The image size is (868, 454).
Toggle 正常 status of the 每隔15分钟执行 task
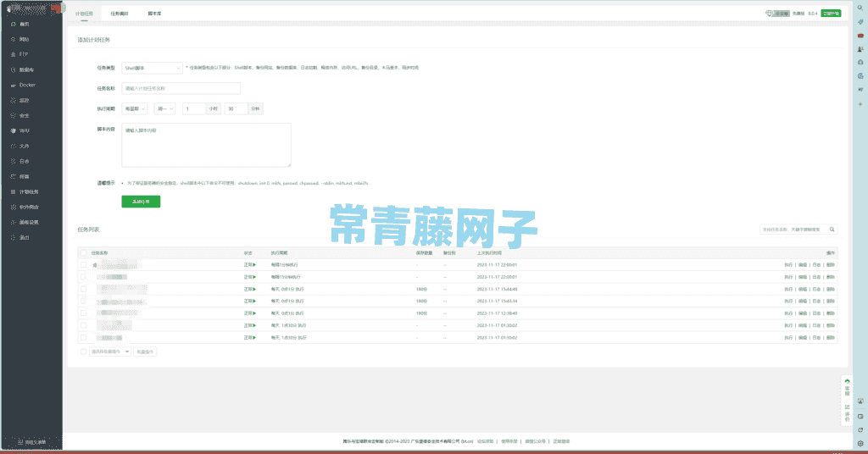(250, 277)
